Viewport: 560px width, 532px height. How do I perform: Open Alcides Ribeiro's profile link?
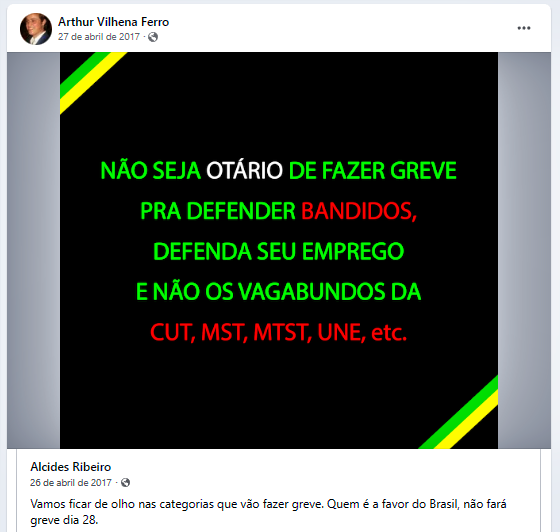[71, 467]
